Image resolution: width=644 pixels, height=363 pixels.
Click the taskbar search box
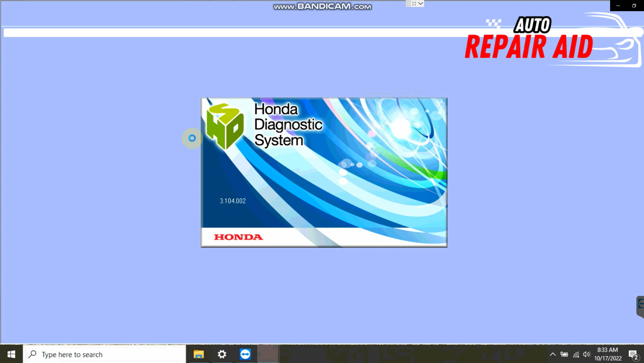tap(104, 354)
